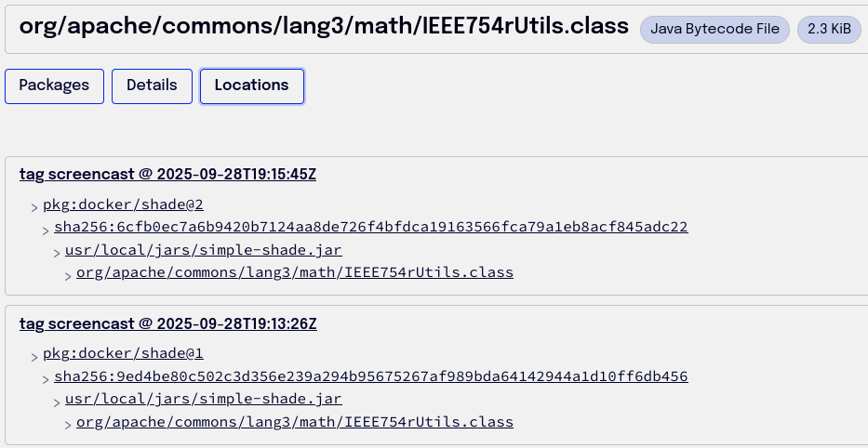The image size is (868, 448).
Task: Open tag screencast from 19:13:26Z
Action: click(x=168, y=323)
